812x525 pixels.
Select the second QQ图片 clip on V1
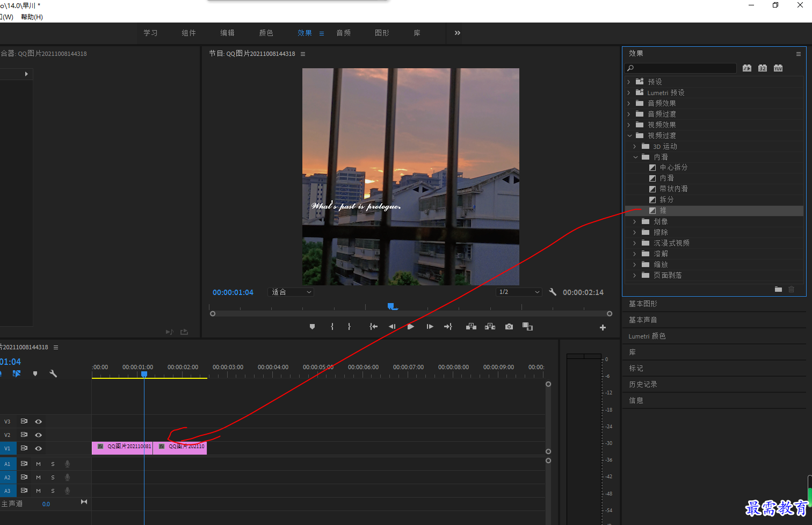[180, 448]
